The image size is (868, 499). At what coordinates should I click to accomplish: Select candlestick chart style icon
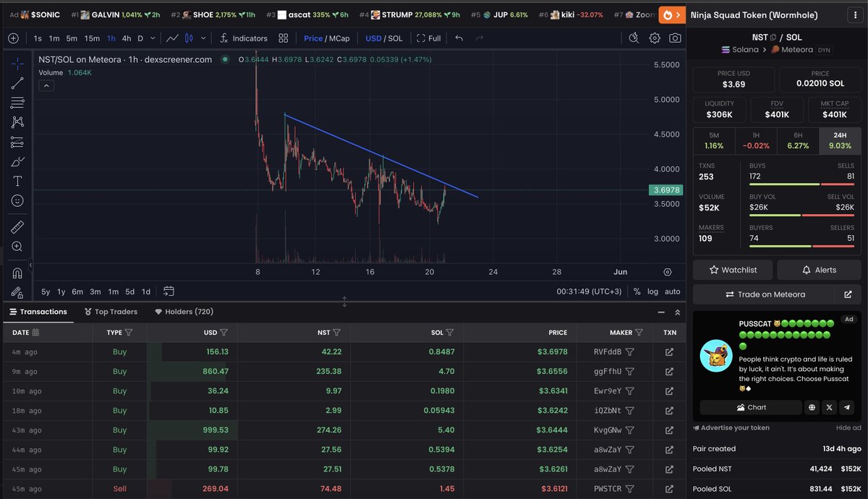[x=190, y=38]
